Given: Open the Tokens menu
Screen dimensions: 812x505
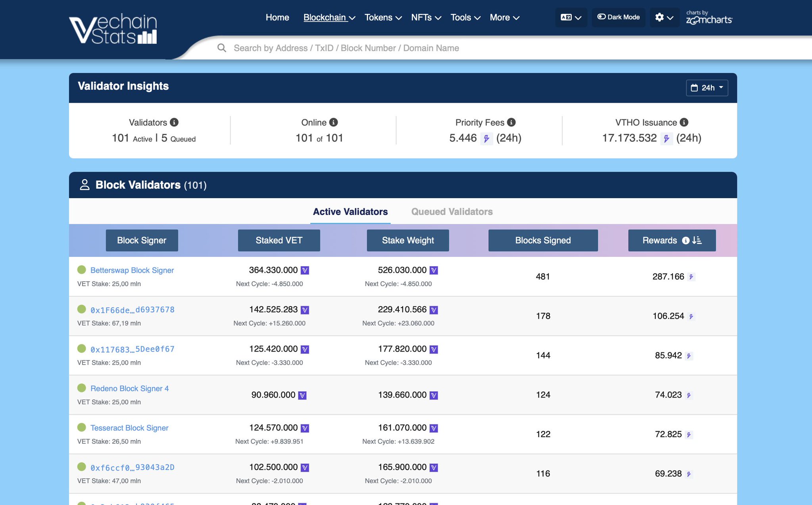Looking at the screenshot, I should point(383,17).
